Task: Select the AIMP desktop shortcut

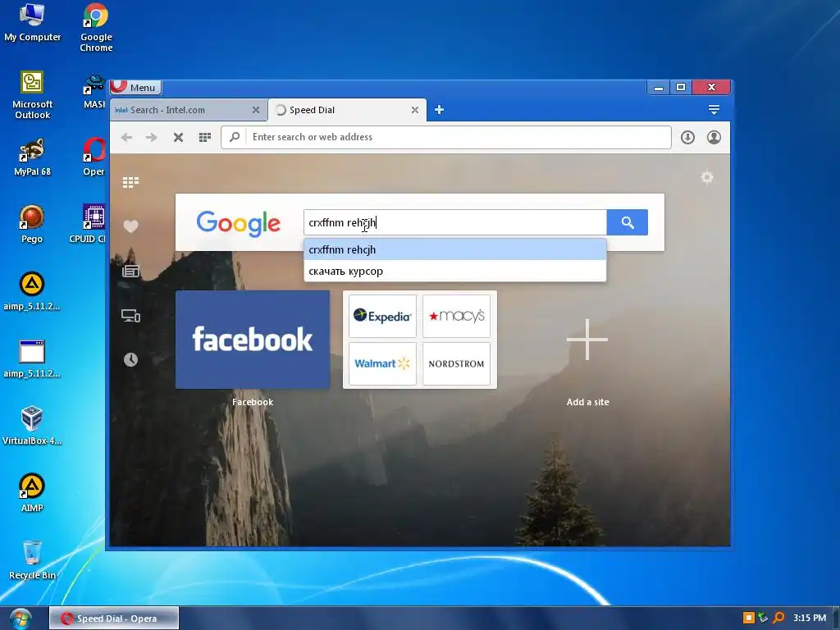Action: pyautogui.click(x=32, y=492)
